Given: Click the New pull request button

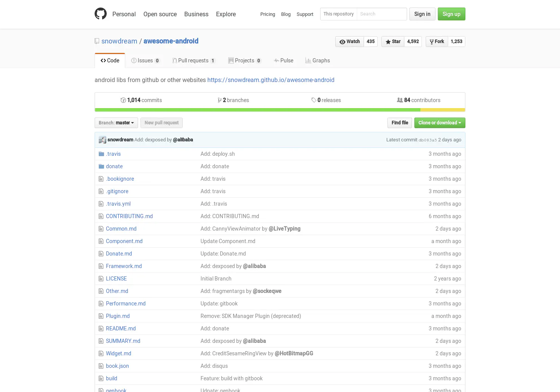Looking at the screenshot, I should pyautogui.click(x=162, y=123).
